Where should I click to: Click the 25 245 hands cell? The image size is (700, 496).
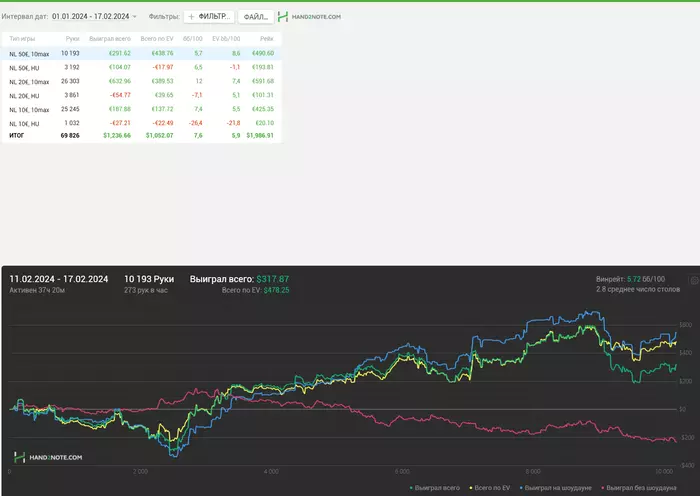(70, 109)
